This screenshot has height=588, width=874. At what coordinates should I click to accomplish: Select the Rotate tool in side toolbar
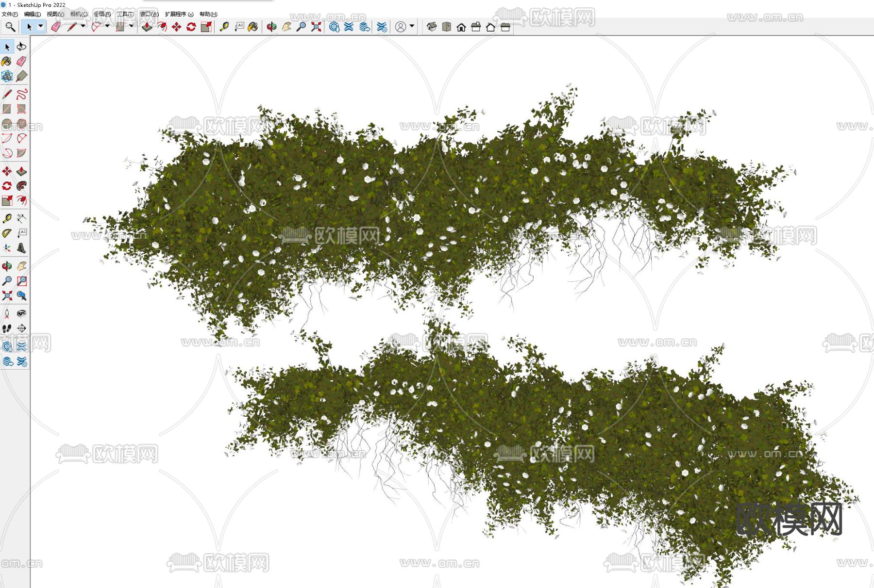(7, 186)
